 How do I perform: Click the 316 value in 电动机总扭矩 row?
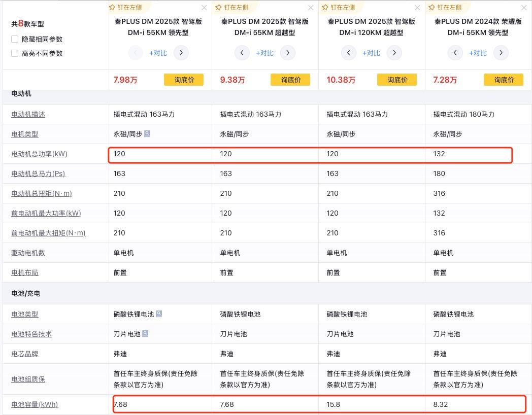pyautogui.click(x=439, y=193)
